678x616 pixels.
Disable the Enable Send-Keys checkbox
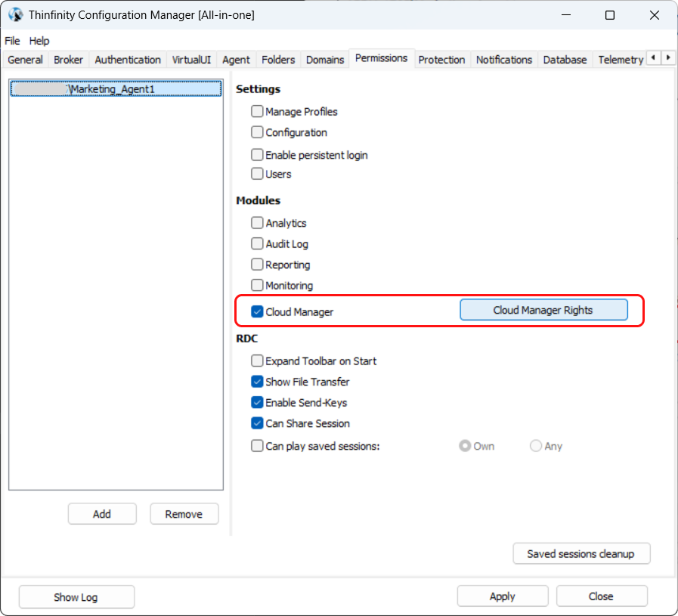click(257, 402)
